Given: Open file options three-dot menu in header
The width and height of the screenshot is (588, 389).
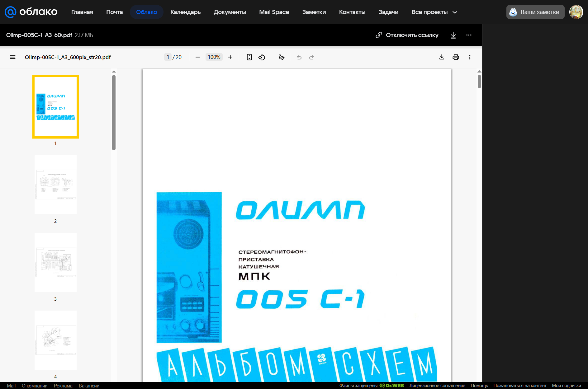Looking at the screenshot, I should pyautogui.click(x=469, y=35).
